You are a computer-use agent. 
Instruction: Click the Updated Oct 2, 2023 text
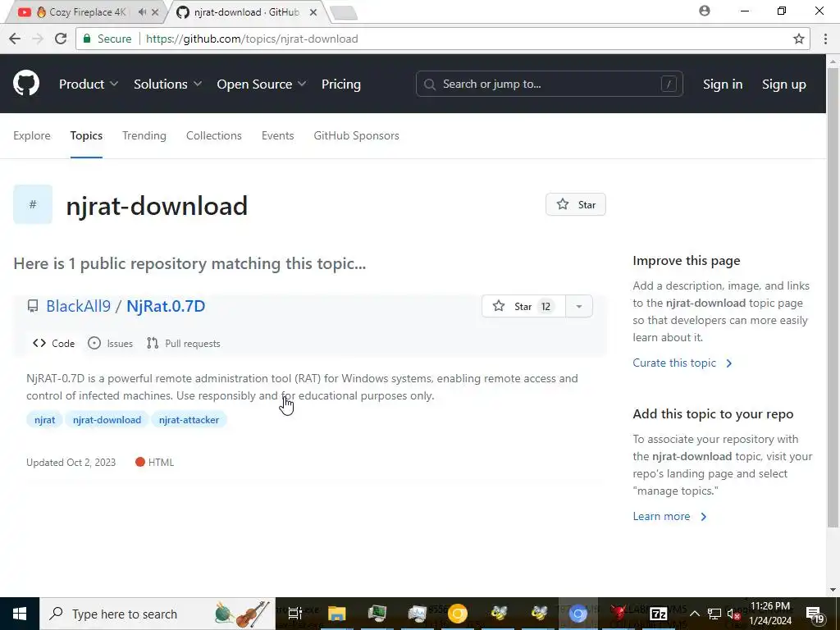(x=71, y=463)
